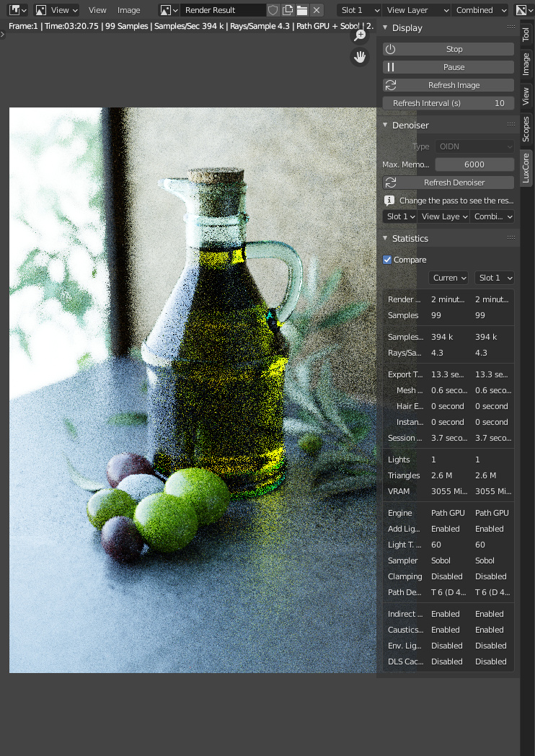Click 'Change the pass to see the res...' text
The height and width of the screenshot is (756, 535).
coord(456,201)
